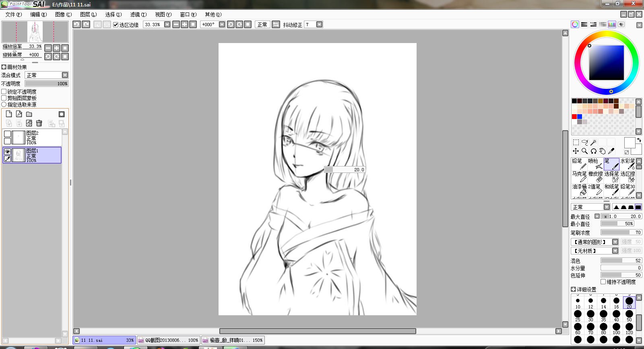Clear the layer with eraser icon
Viewport: 644px width, 349px height.
point(29,123)
